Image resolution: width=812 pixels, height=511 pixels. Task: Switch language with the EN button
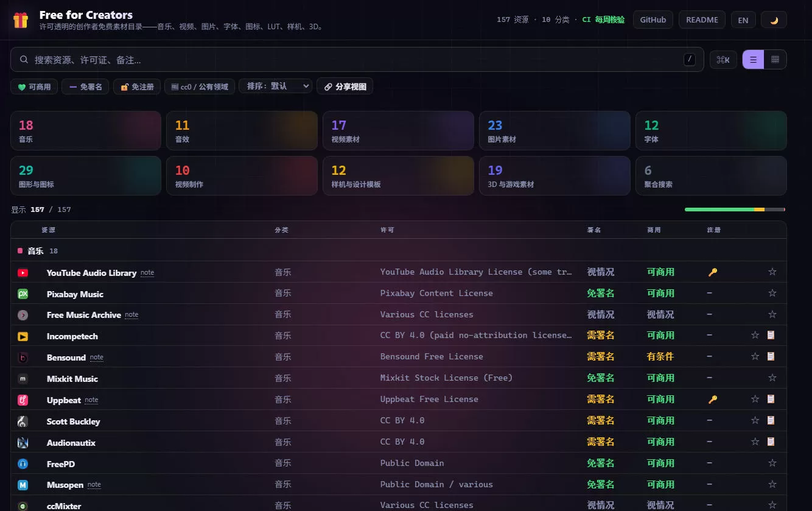coord(743,19)
